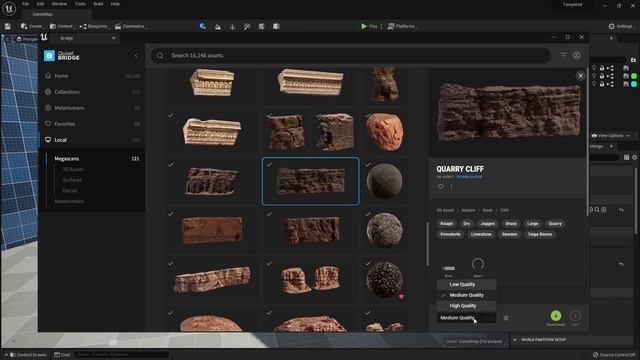Choose the checked Medium Quality option
Image resolution: width=640 pixels, height=360 pixels.
point(467,295)
